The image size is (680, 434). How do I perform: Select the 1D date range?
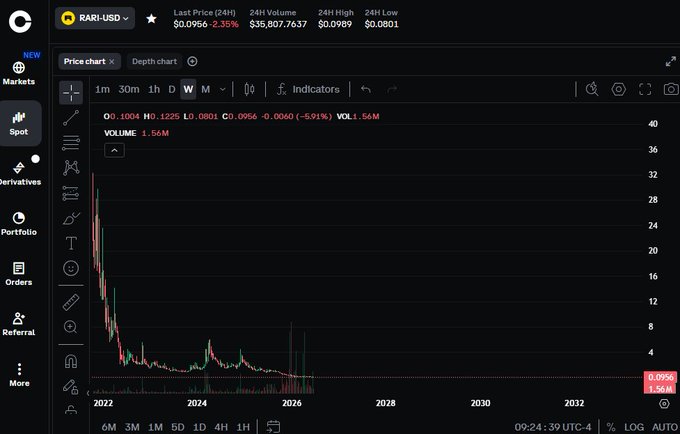click(199, 427)
